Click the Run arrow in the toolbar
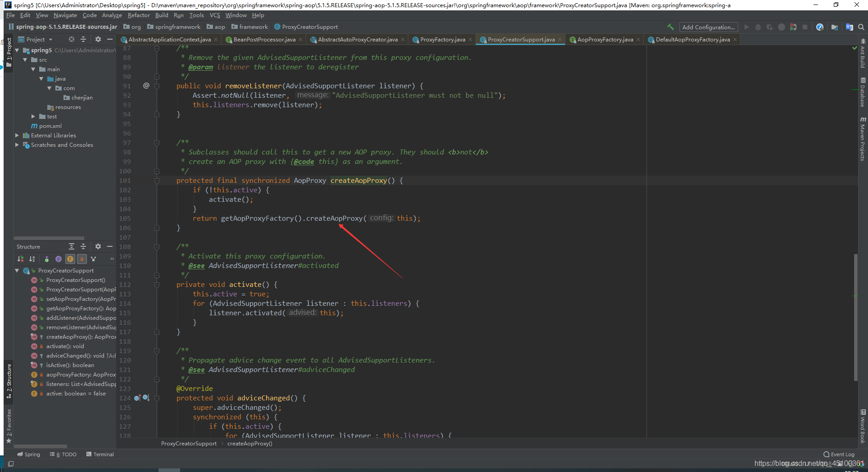This screenshot has height=472, width=868. (x=746, y=27)
